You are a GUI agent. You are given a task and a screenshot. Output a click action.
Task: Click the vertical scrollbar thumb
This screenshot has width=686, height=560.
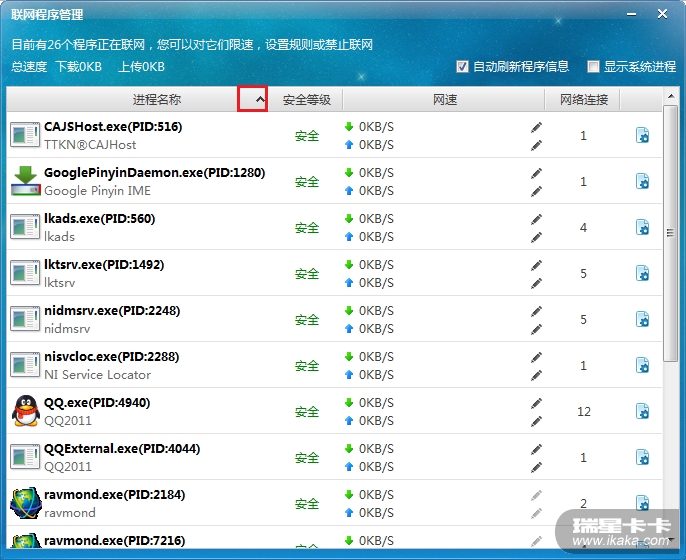pos(670,233)
